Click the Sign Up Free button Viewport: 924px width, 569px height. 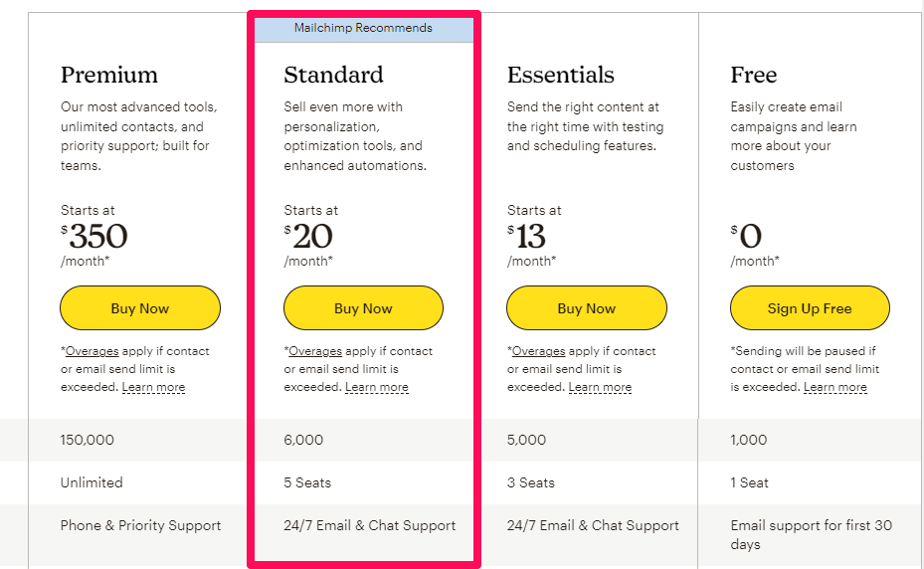pos(810,307)
